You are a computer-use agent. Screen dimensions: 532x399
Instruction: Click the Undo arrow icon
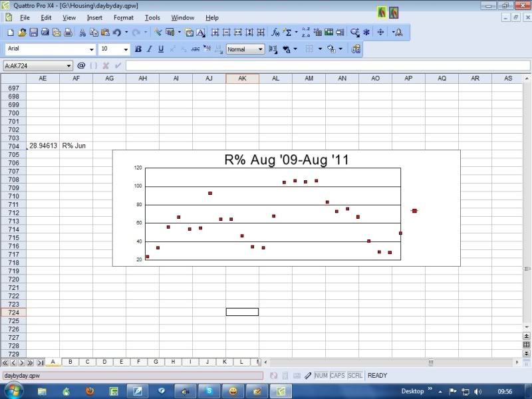point(117,32)
